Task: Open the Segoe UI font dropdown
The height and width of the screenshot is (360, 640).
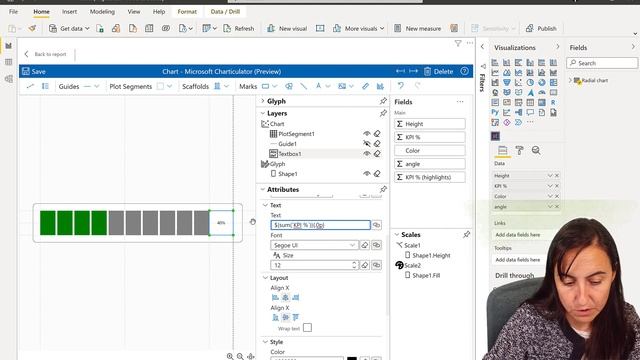Action: click(x=314, y=245)
